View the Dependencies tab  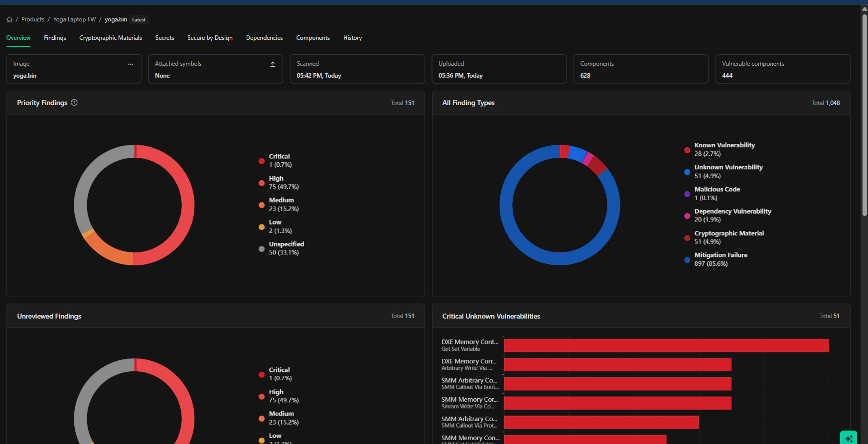264,38
